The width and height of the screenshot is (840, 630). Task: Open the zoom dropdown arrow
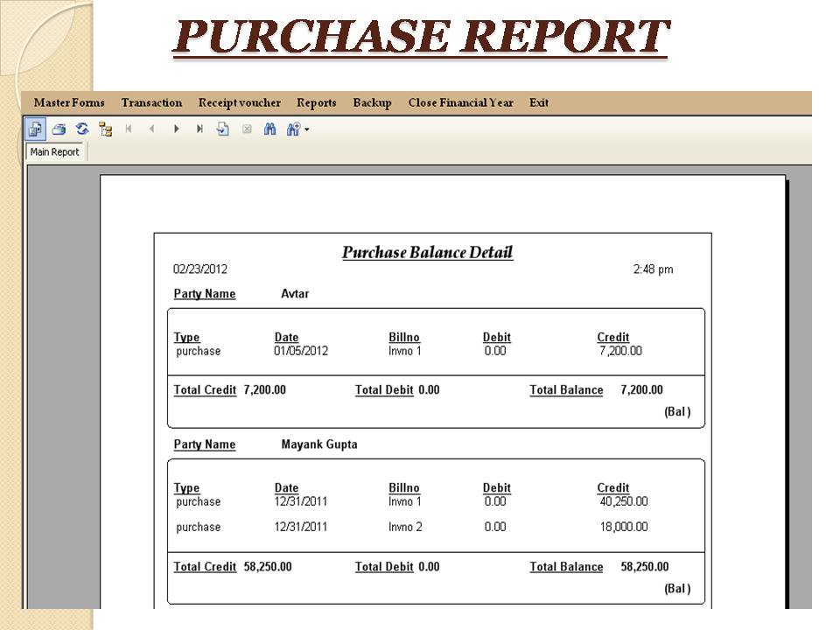click(307, 129)
